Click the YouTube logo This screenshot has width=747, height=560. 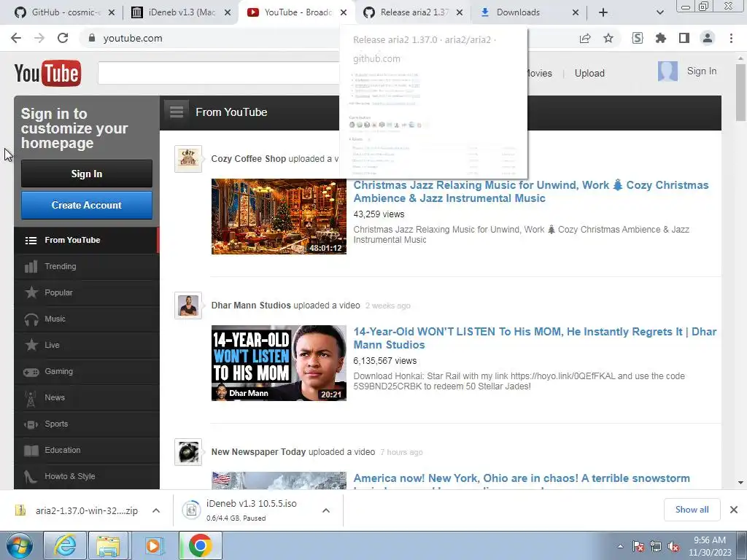point(47,73)
